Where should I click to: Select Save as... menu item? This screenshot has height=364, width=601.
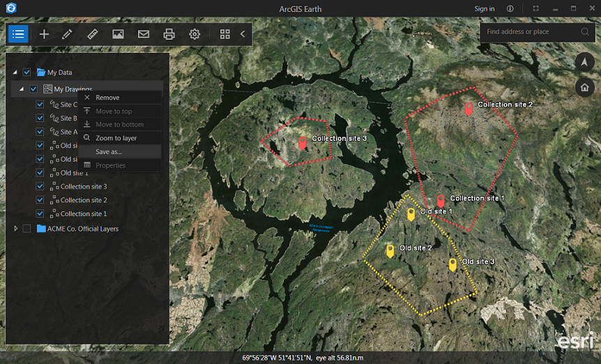point(120,152)
